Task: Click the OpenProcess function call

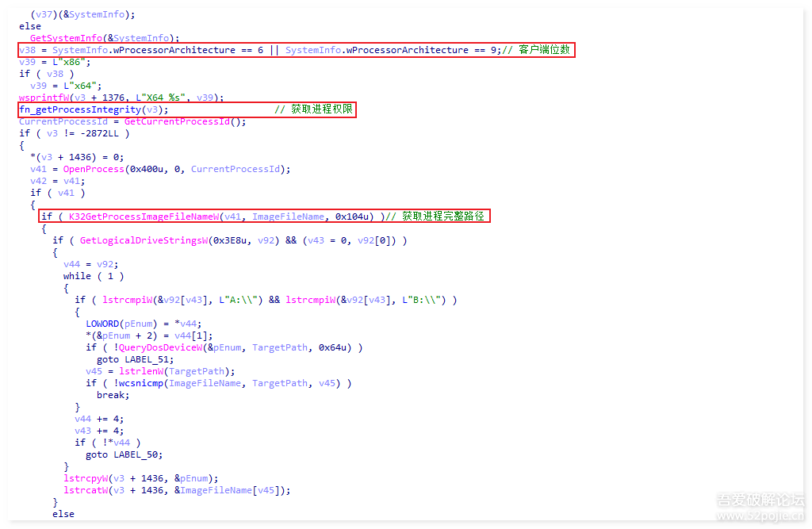Action: click(x=88, y=169)
